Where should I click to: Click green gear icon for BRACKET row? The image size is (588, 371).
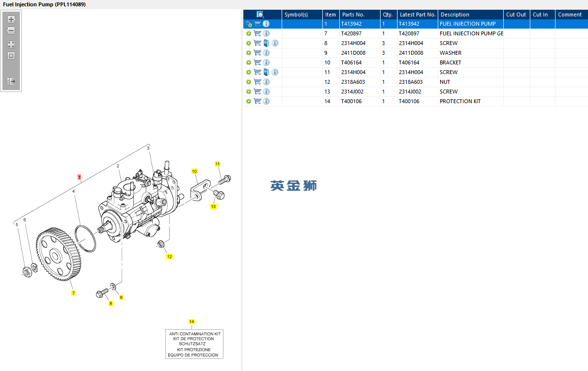[x=249, y=62]
